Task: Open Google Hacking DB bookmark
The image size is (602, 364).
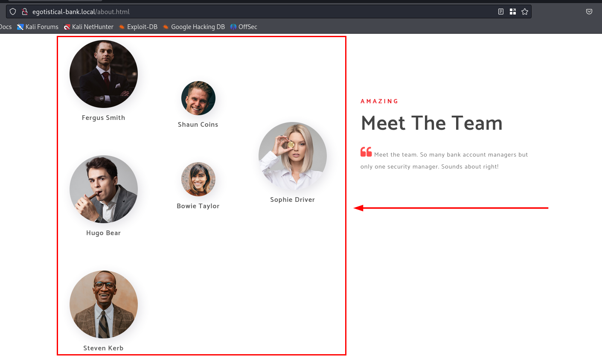Action: (194, 27)
